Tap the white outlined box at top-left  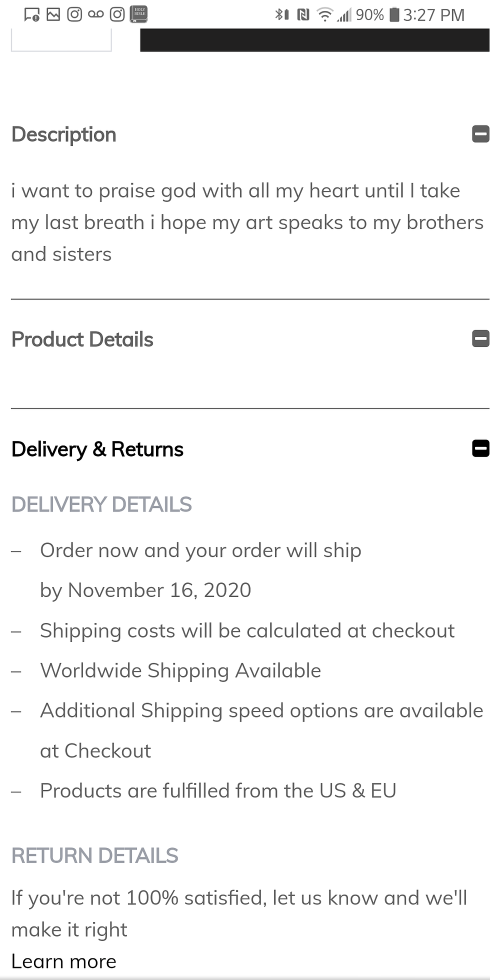coord(61,40)
